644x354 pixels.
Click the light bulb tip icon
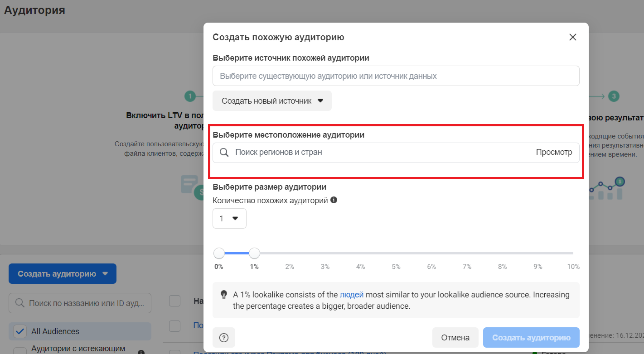point(223,295)
